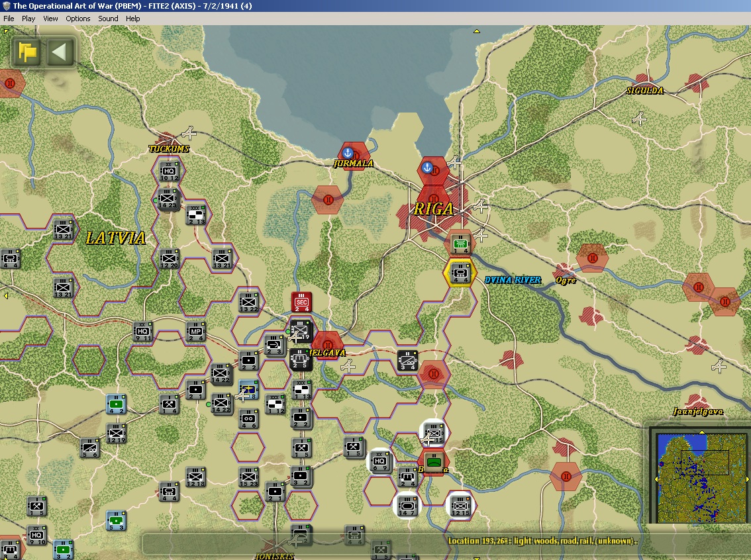
Task: Select the yellow-highlighted 4 4 unit
Action: point(460,273)
